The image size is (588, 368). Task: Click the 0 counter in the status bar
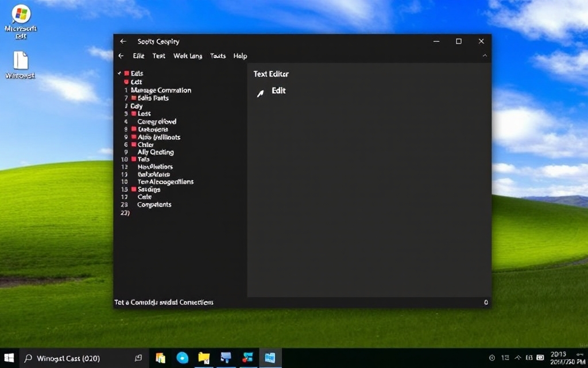[486, 302]
